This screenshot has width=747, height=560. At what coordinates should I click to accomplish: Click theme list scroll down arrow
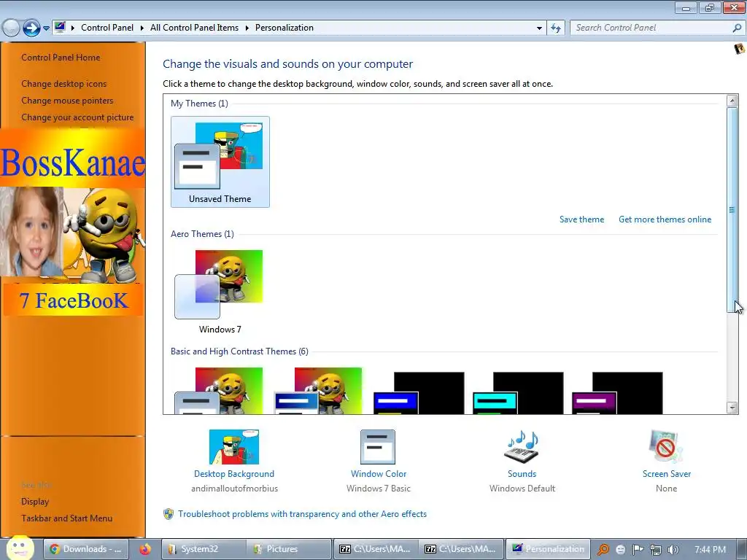(x=732, y=408)
